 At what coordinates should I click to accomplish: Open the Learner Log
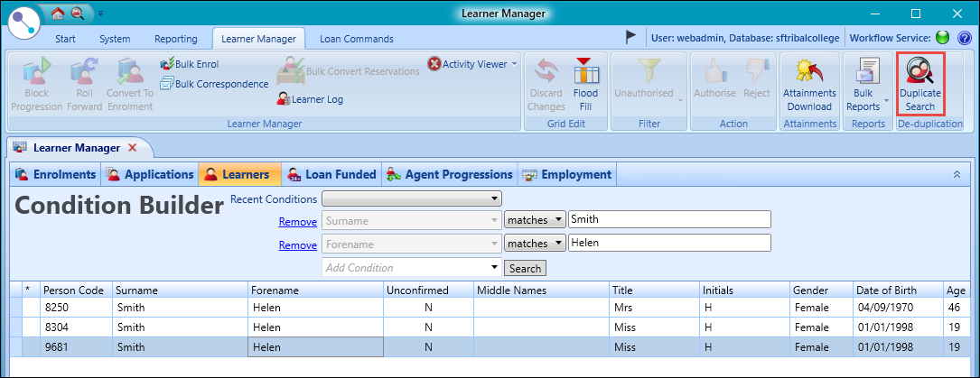coord(310,99)
